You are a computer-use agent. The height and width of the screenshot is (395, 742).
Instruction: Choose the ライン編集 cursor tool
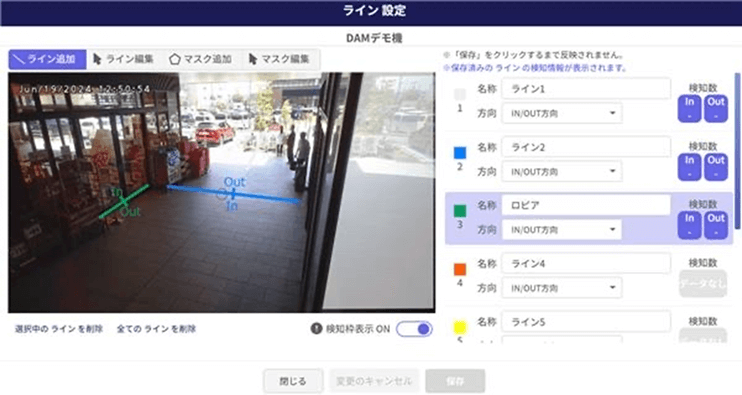(124, 59)
